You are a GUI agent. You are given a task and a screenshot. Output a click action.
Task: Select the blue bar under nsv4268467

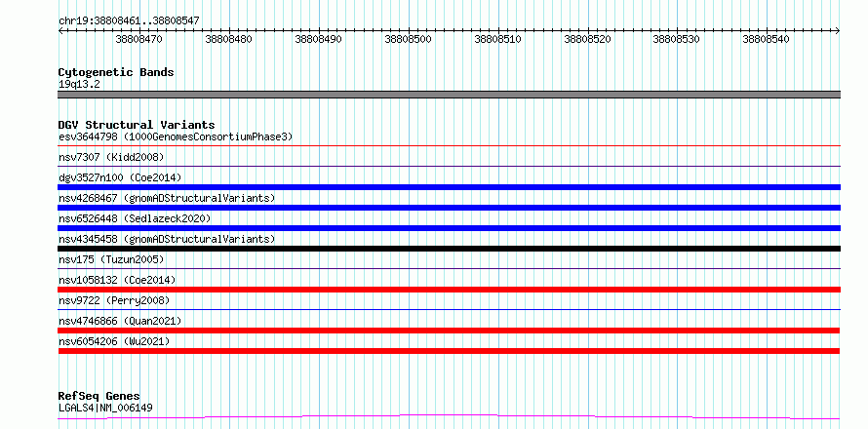tap(449, 208)
